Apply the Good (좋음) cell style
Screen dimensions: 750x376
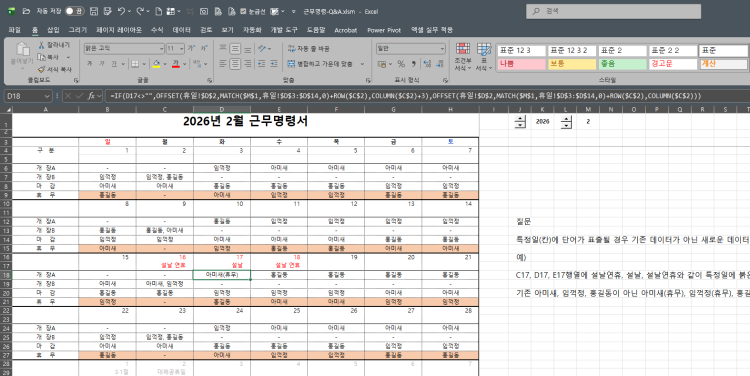coord(622,64)
